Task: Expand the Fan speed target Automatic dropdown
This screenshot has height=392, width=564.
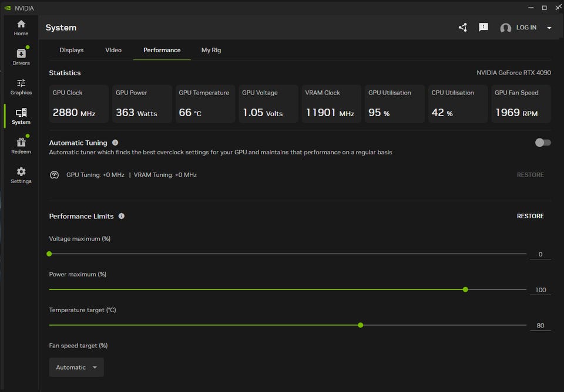Action: click(76, 367)
